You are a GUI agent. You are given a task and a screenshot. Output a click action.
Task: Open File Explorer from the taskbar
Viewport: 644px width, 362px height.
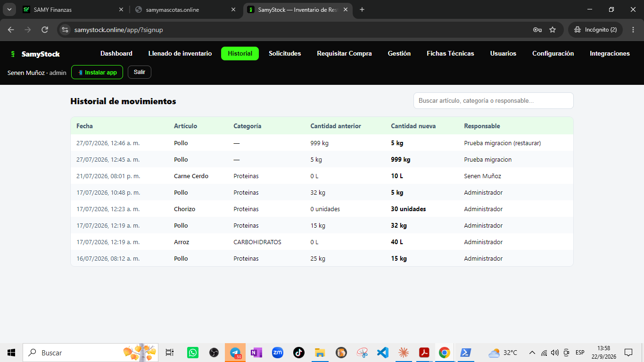320,353
